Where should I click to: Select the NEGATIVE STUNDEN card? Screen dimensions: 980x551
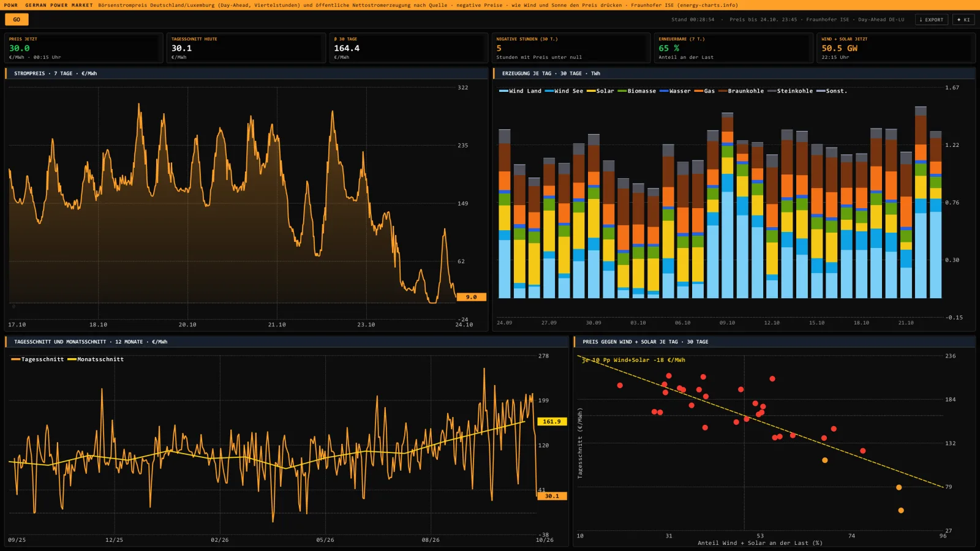click(571, 48)
